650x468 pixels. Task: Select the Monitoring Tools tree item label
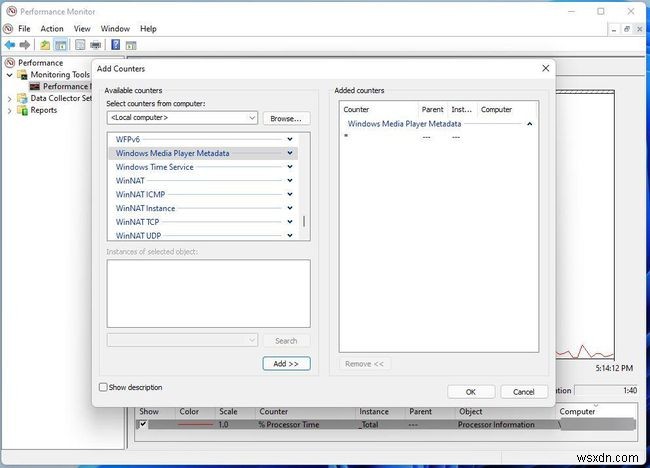tap(60, 75)
